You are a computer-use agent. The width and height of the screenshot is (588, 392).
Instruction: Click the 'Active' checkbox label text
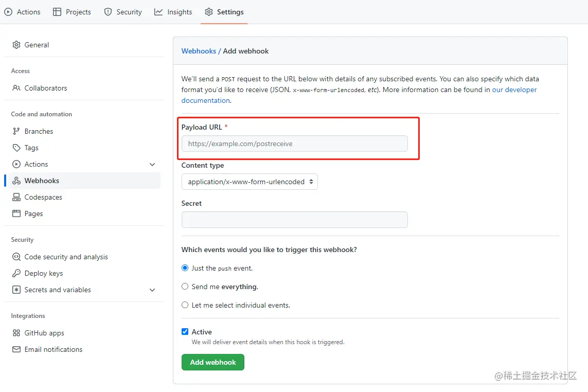(202, 332)
